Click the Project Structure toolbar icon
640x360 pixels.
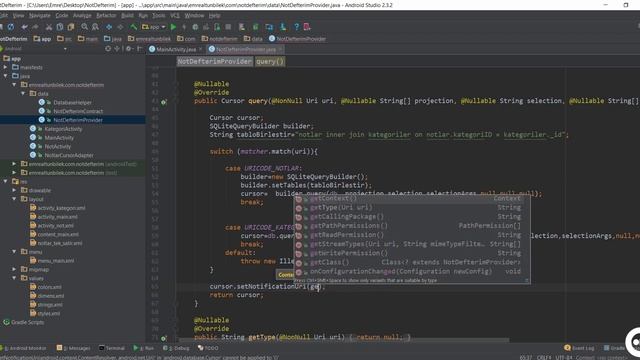[269, 27]
